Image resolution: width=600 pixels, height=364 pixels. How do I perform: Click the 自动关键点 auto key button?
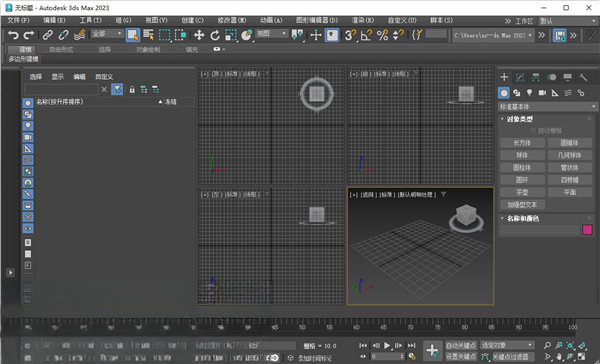(x=461, y=345)
